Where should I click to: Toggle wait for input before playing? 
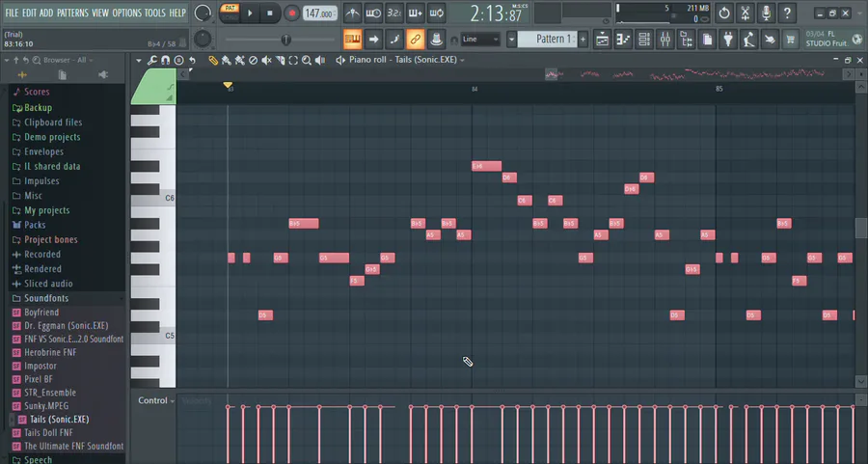click(373, 13)
